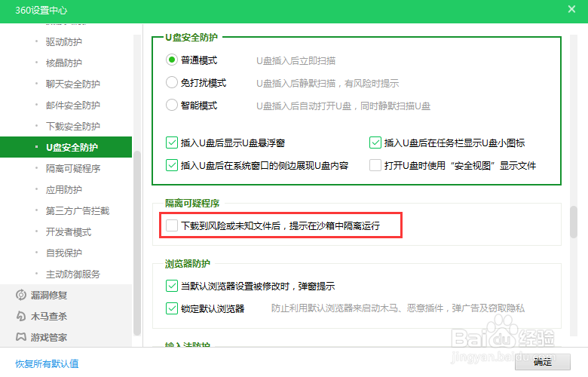Uncheck 锁定默认浏览器 checkbox
The width and height of the screenshot is (588, 377).
(x=171, y=308)
